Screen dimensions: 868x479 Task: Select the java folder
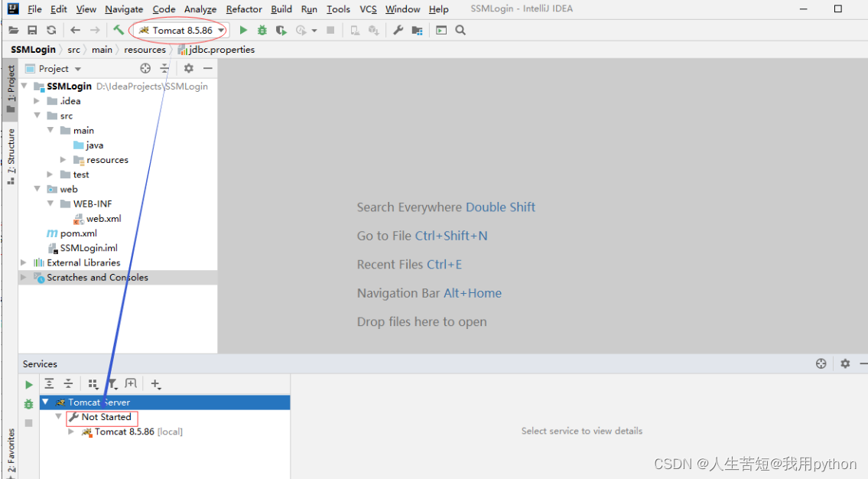coord(94,145)
